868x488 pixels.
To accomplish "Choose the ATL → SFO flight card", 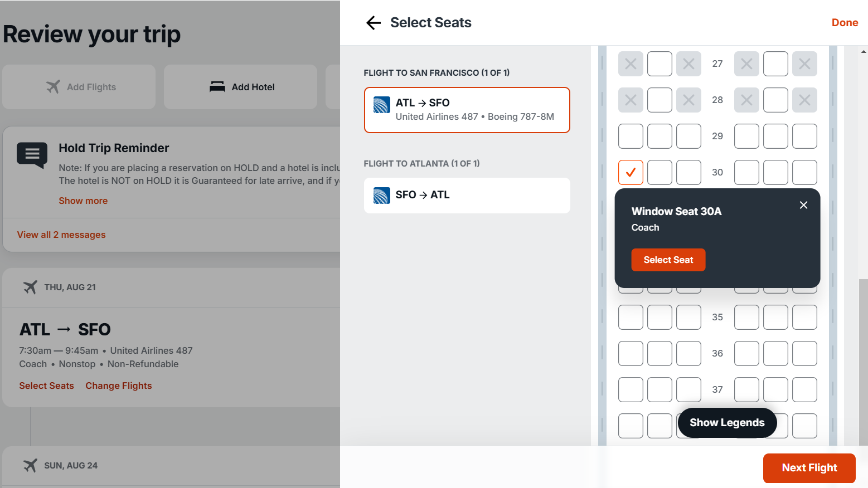I will [x=467, y=110].
